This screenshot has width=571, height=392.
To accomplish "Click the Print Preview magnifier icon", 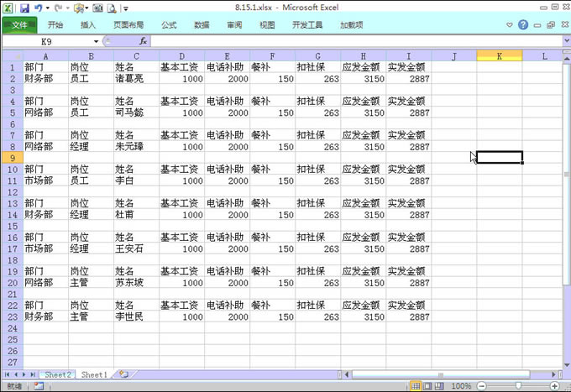I will (112, 8).
